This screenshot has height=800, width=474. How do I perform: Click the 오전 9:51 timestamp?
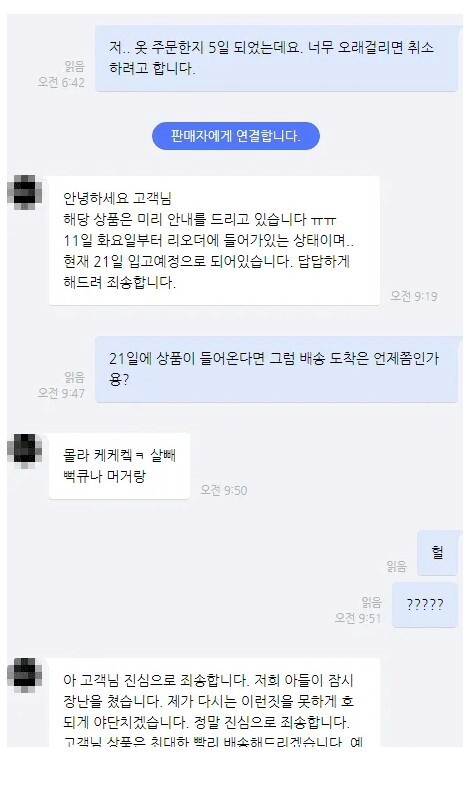(x=358, y=618)
